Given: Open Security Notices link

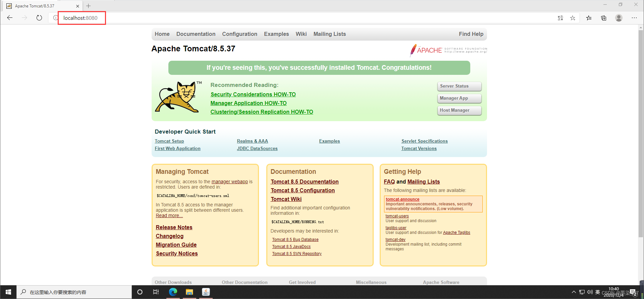Looking at the screenshot, I should tap(177, 253).
